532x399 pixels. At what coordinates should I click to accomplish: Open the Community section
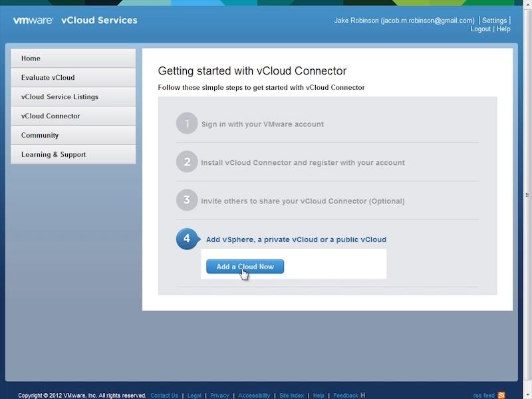[73, 135]
